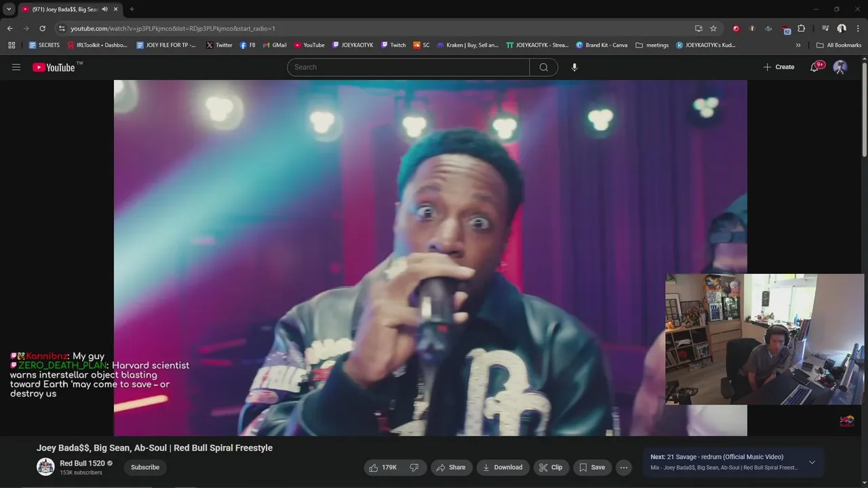
Task: Open the YouTube guide hamburger menu
Action: [16, 67]
